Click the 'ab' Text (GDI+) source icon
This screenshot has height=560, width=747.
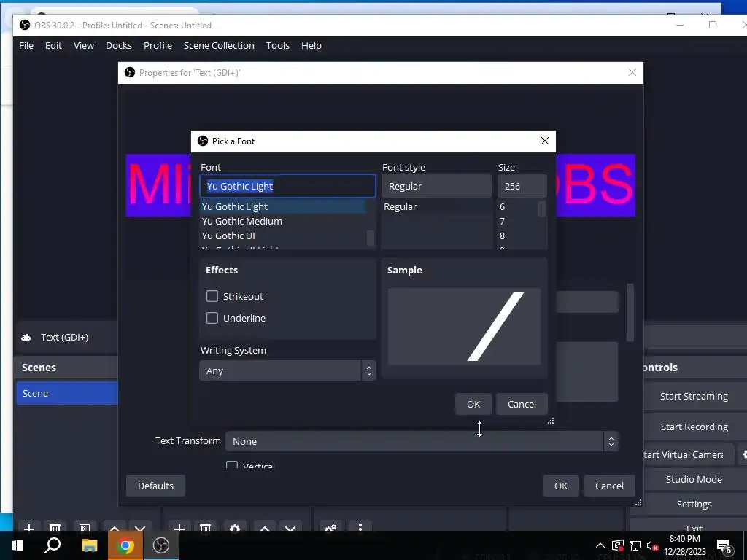[x=26, y=337]
